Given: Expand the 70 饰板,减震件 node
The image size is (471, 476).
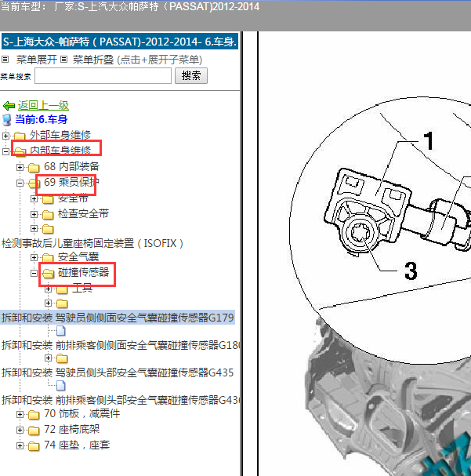Looking at the screenshot, I should [20, 414].
